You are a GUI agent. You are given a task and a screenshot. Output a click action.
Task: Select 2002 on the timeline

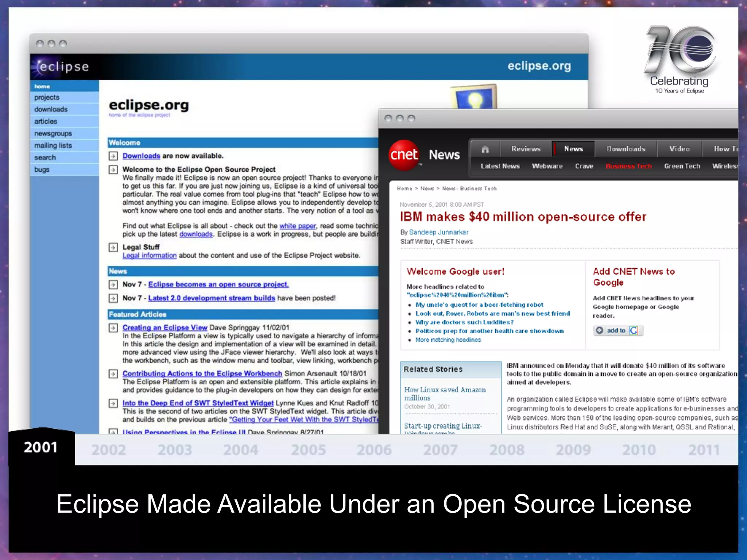click(108, 450)
